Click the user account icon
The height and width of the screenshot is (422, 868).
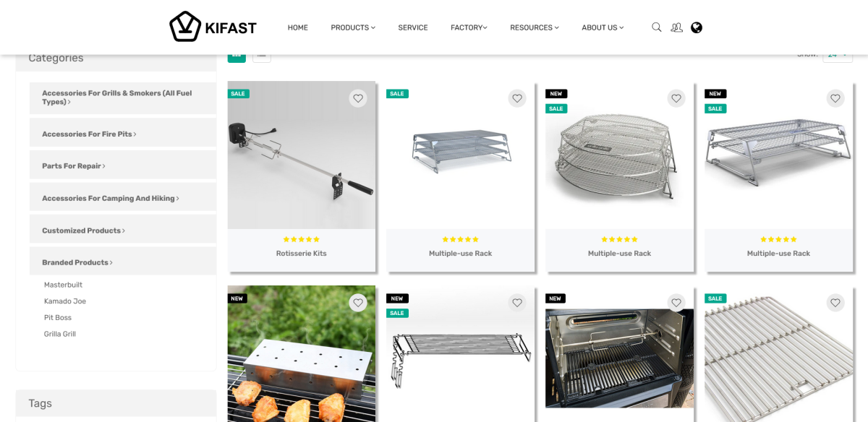676,27
